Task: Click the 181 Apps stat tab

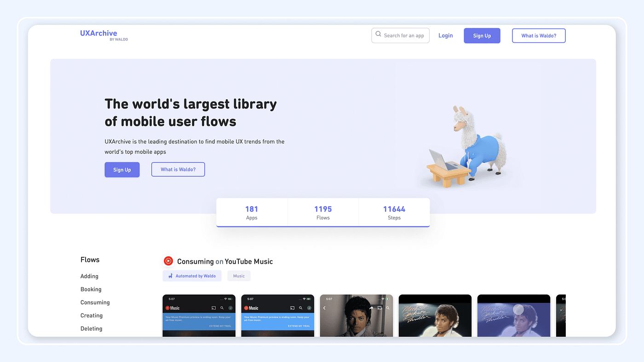Action: [252, 212]
